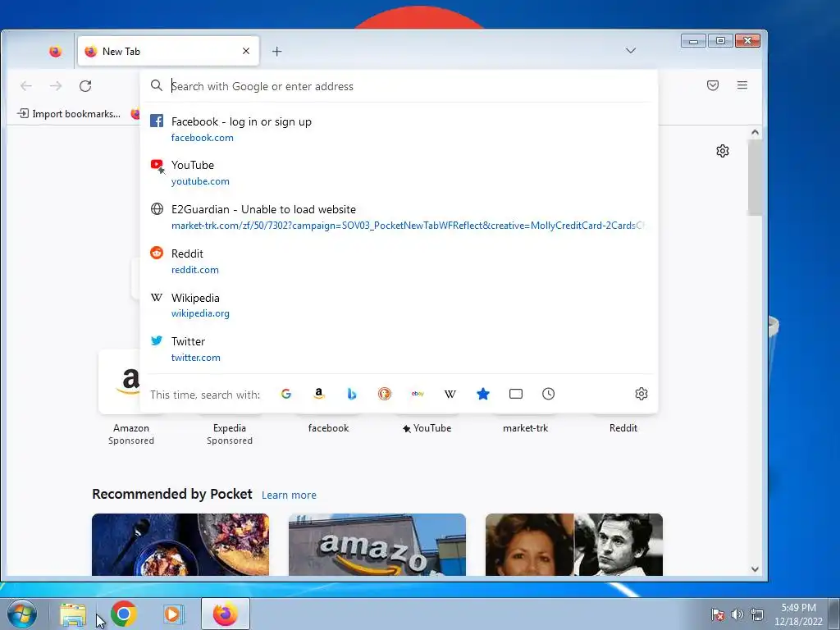This screenshot has height=630, width=840.
Task: Open the Twitter suggestion
Action: [399, 349]
